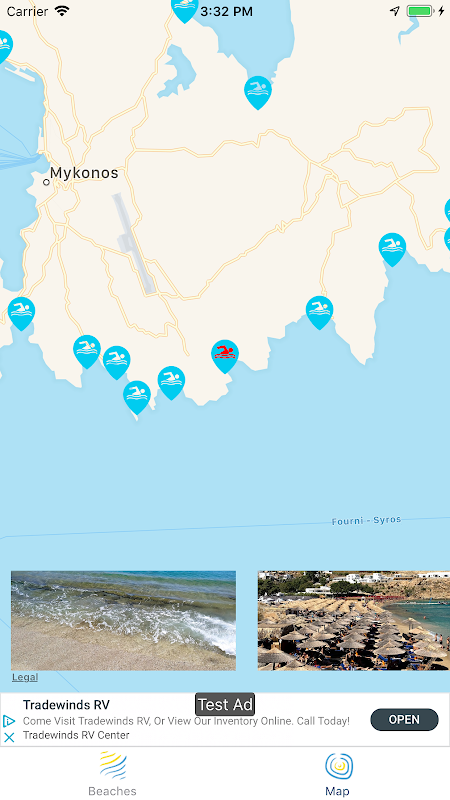
Task: Open the wave-on-sand beach photo
Action: pos(123,620)
